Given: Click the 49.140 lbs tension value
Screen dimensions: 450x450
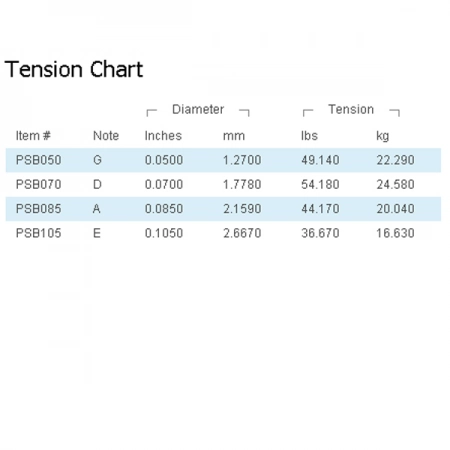Looking at the screenshot, I should tap(320, 160).
